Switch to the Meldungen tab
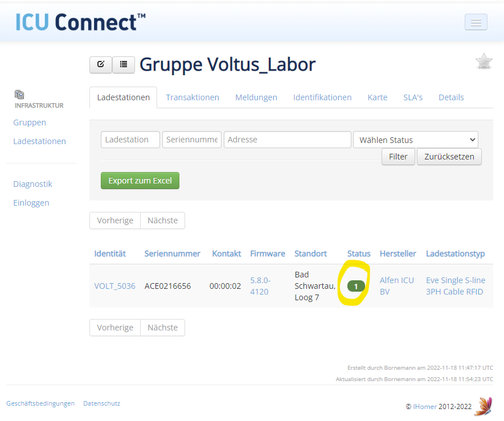The height and width of the screenshot is (421, 504). click(256, 97)
